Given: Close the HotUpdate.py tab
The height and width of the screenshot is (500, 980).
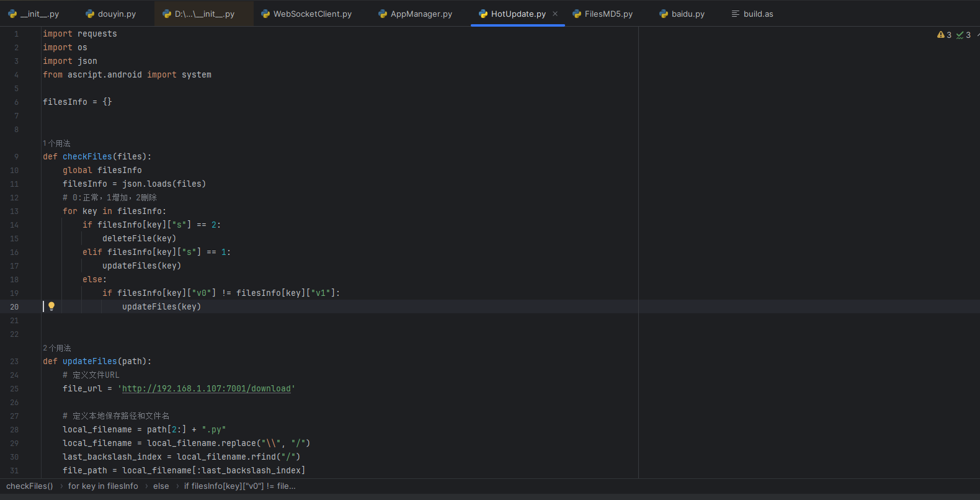Looking at the screenshot, I should click(x=555, y=14).
